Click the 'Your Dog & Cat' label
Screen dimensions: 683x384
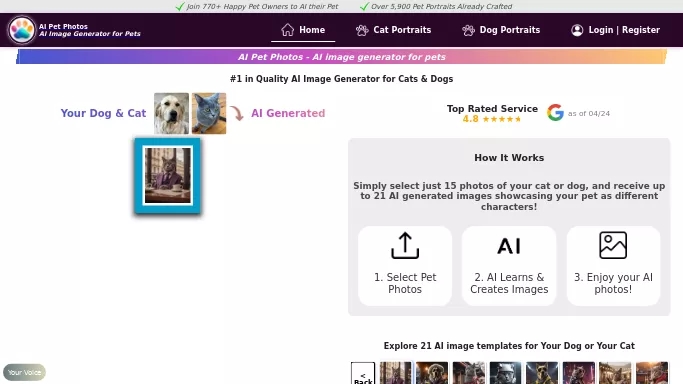coord(103,113)
